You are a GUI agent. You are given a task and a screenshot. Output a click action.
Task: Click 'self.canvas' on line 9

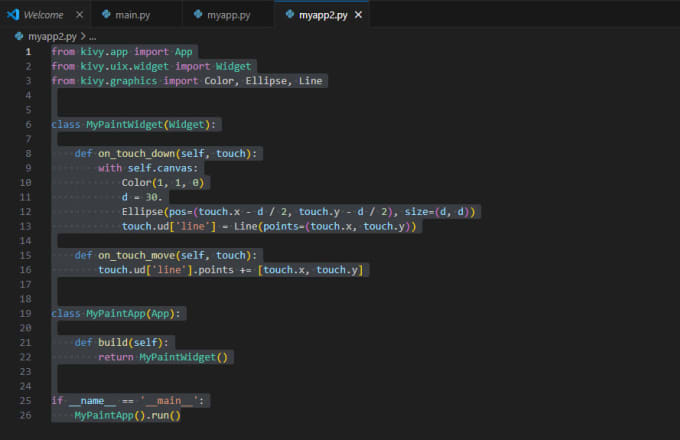[x=160, y=168]
